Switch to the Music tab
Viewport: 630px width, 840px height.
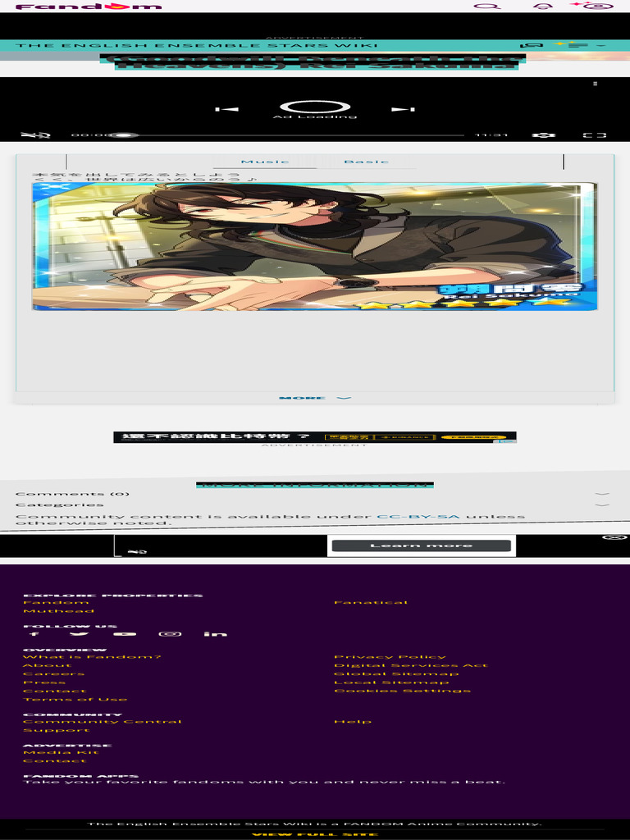coord(265,162)
